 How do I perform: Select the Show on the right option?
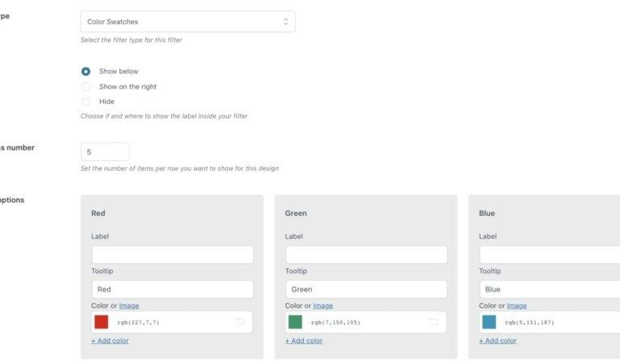pos(85,86)
